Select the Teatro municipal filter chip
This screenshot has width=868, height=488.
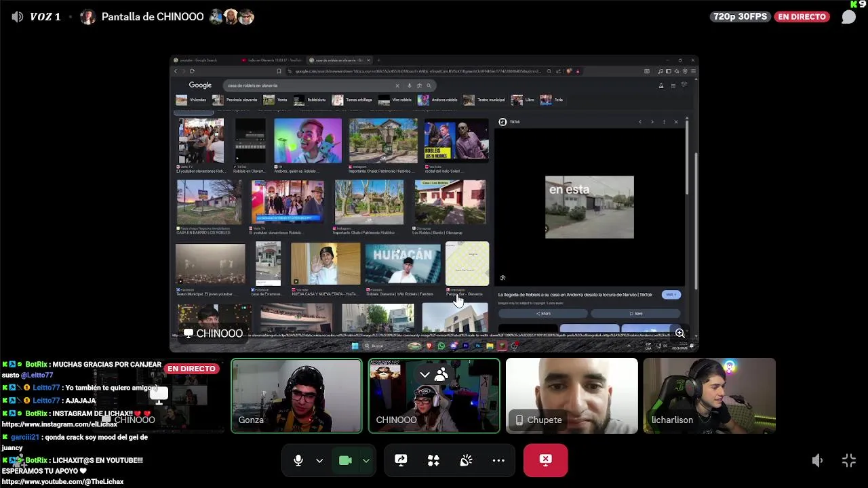click(x=485, y=100)
